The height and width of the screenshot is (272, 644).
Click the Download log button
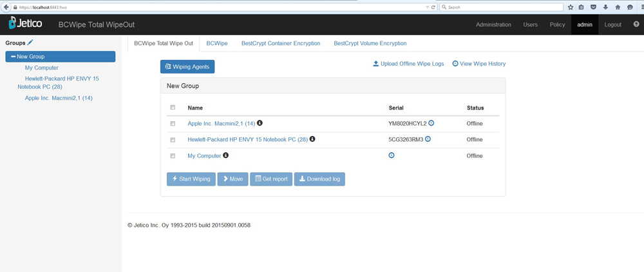[319, 179]
